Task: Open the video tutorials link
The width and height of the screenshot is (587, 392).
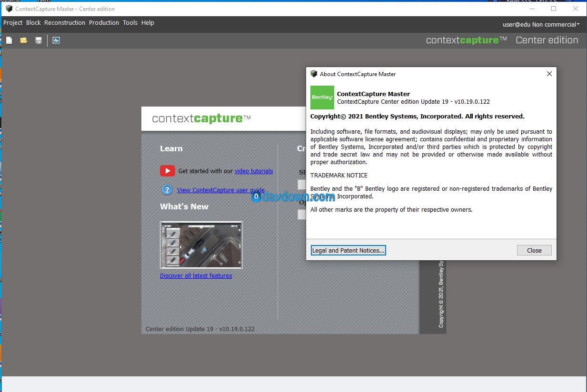Action: [254, 171]
